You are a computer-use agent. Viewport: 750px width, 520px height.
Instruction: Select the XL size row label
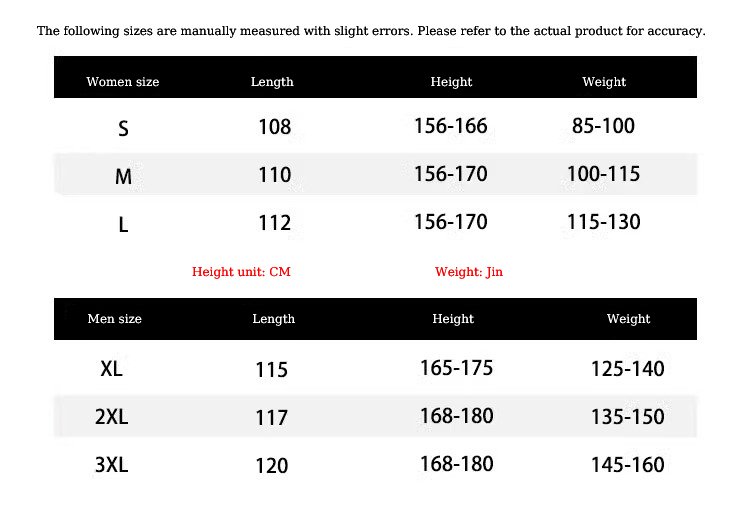tap(111, 369)
